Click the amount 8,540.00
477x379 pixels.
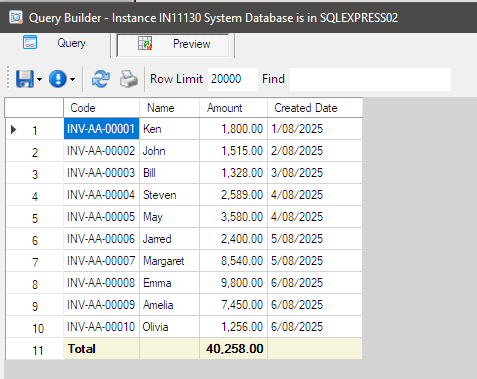pos(233,261)
